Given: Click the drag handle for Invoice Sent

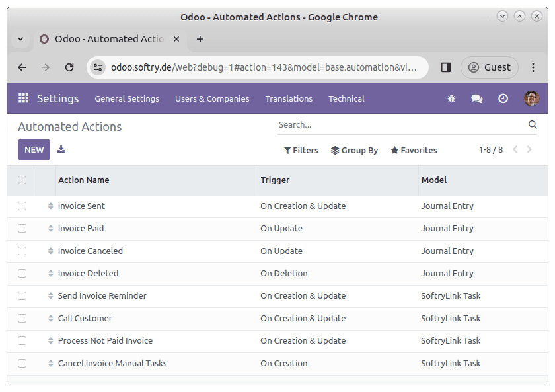Looking at the screenshot, I should [51, 206].
